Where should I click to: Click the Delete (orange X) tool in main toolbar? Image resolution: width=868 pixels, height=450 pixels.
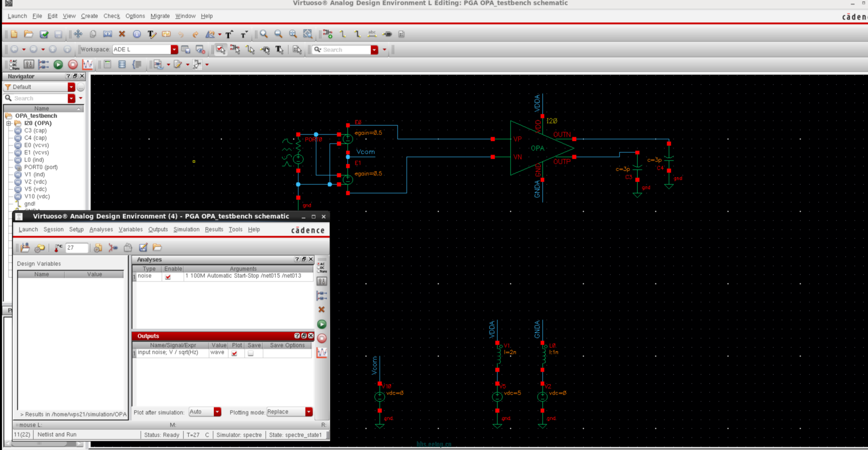[122, 34]
